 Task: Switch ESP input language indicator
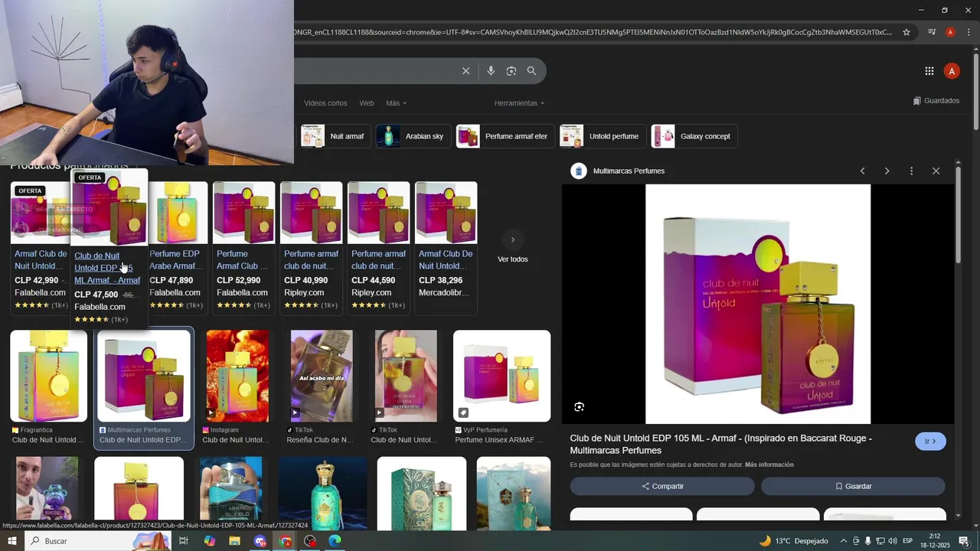pos(907,541)
